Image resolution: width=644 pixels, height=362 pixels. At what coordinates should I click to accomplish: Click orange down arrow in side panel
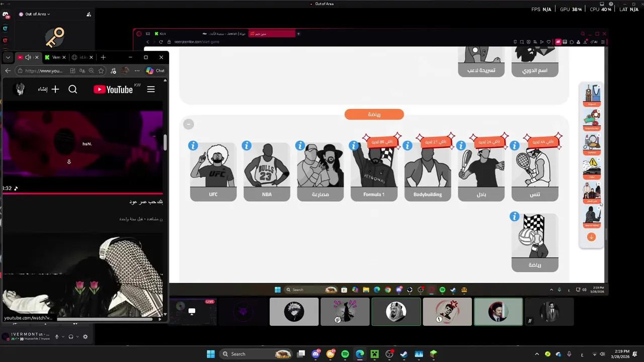tap(591, 237)
